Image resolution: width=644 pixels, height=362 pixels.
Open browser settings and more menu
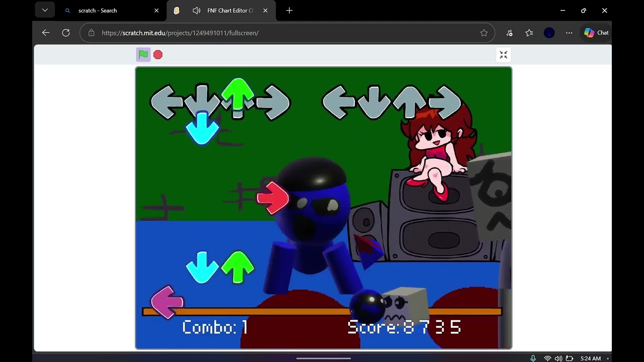point(569,33)
